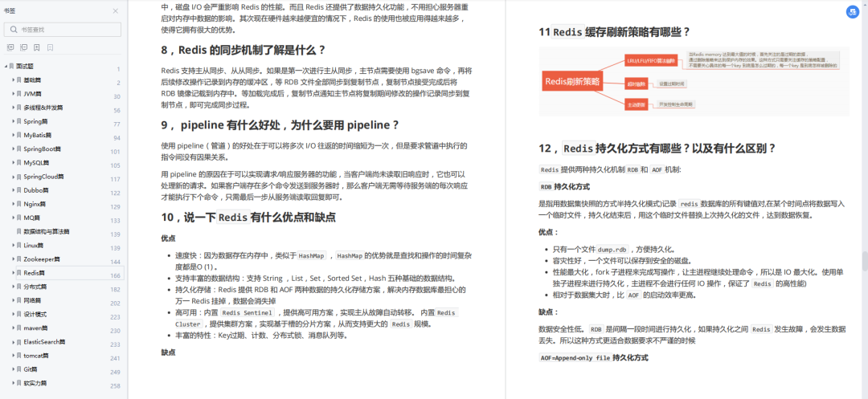Click the bookmark icon beside 基础篇

(19, 80)
